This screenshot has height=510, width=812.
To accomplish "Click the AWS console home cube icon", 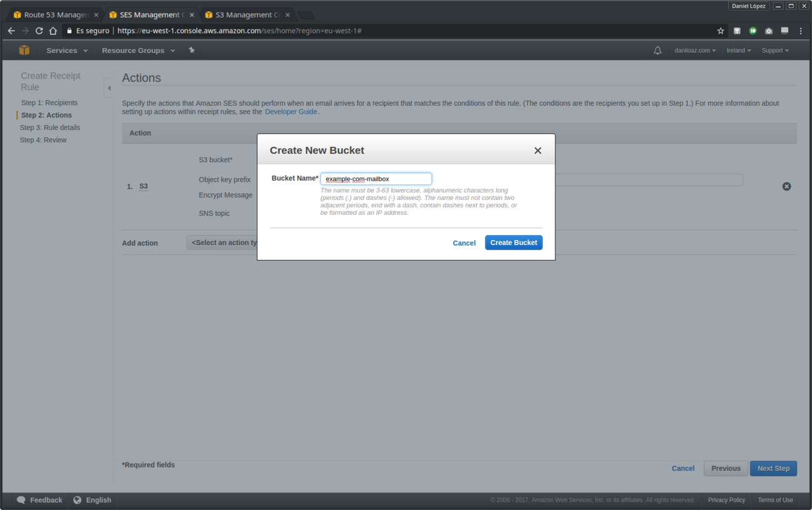I will point(24,50).
